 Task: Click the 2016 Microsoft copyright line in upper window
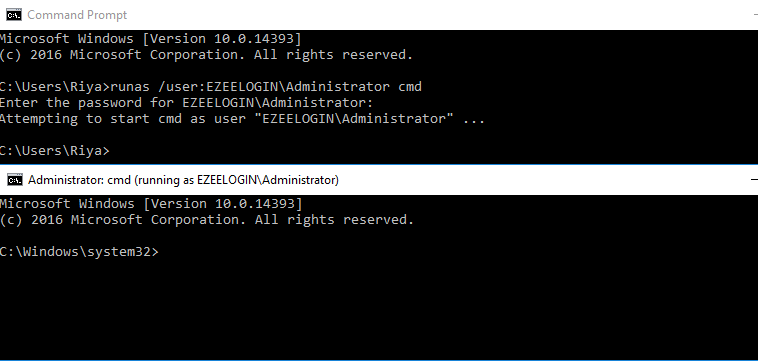[x=206, y=55]
